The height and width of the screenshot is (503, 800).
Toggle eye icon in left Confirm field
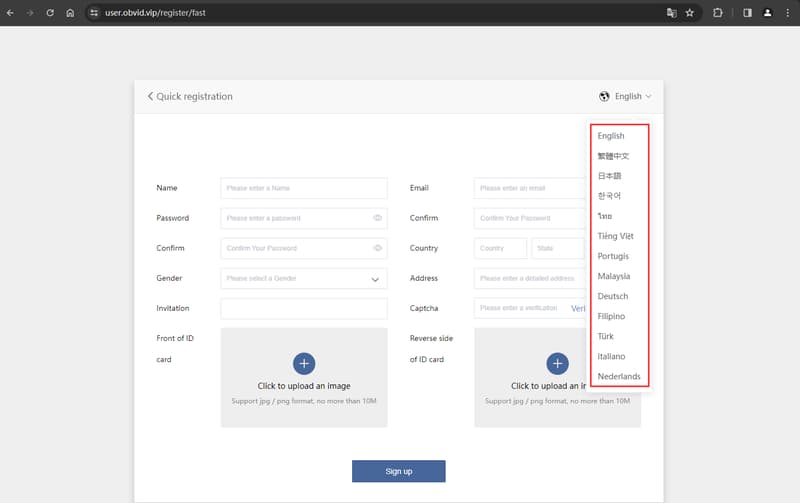(x=377, y=248)
